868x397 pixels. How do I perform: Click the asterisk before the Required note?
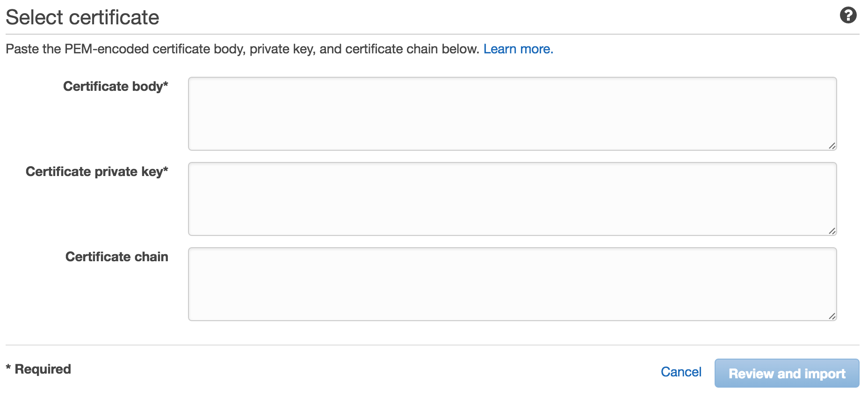point(8,368)
